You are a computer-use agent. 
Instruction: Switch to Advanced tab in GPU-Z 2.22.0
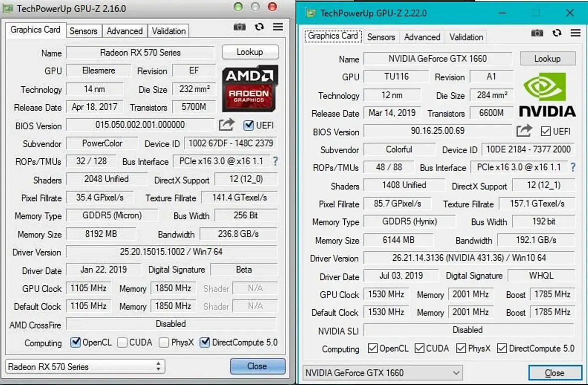click(422, 37)
